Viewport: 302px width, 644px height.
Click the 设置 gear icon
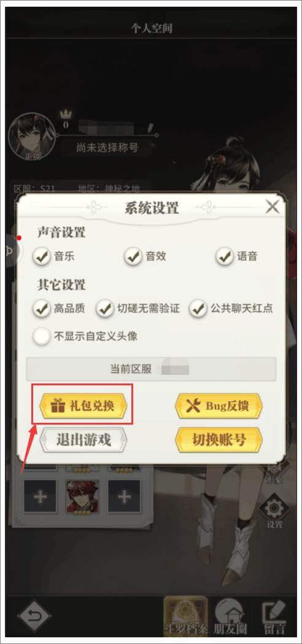pyautogui.click(x=274, y=511)
